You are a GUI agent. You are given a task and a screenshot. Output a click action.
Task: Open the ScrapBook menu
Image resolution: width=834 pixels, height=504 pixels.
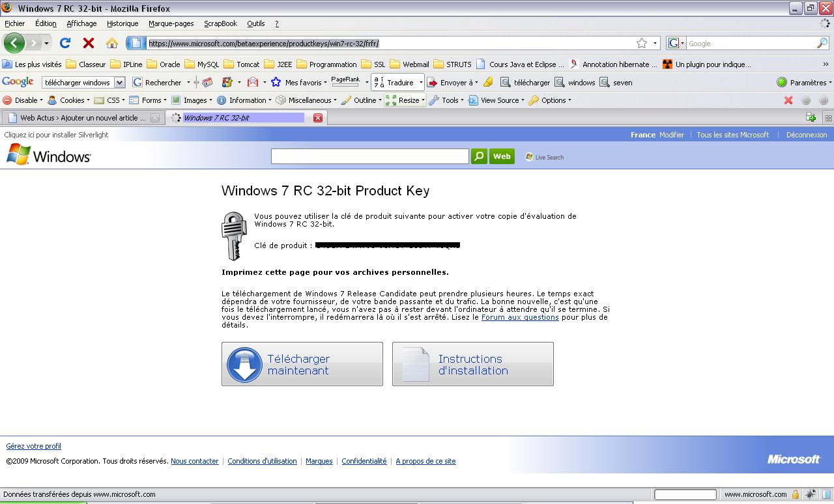pyautogui.click(x=220, y=23)
